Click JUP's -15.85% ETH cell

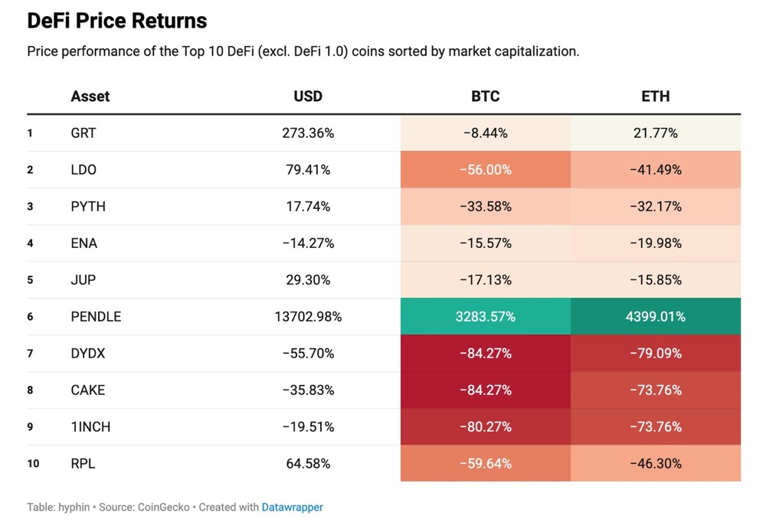pyautogui.click(x=655, y=280)
